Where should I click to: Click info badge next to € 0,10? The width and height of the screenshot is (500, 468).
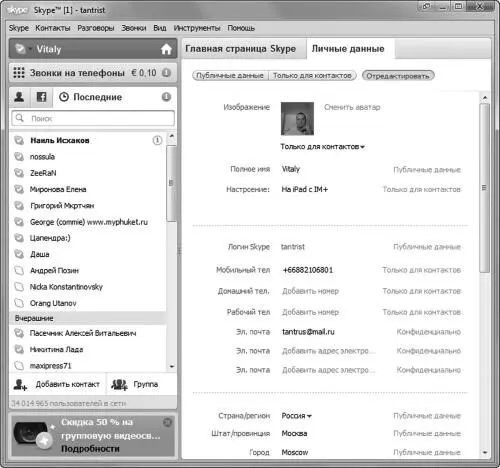tap(166, 73)
